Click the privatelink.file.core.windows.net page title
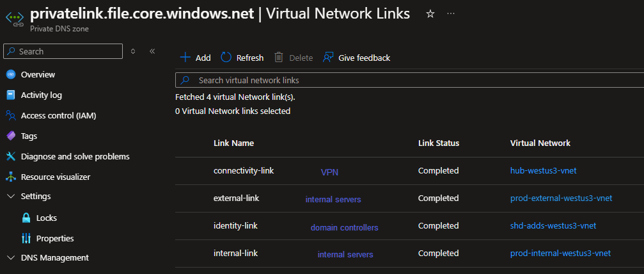 (142, 13)
